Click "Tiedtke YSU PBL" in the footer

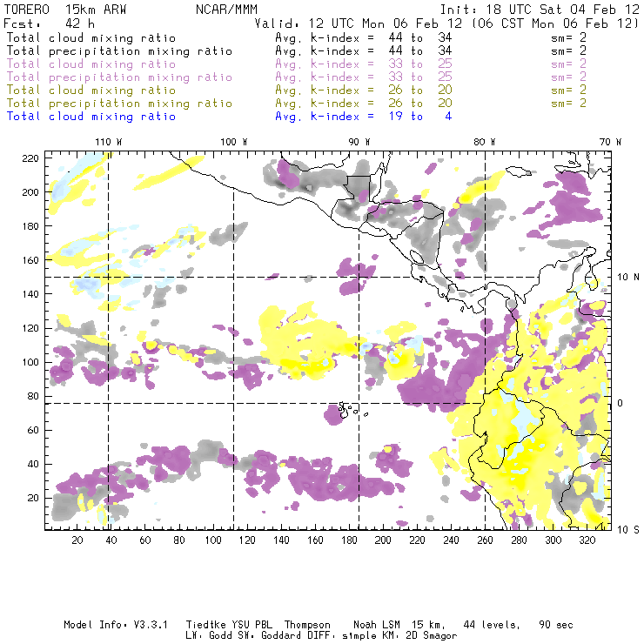tap(229, 625)
